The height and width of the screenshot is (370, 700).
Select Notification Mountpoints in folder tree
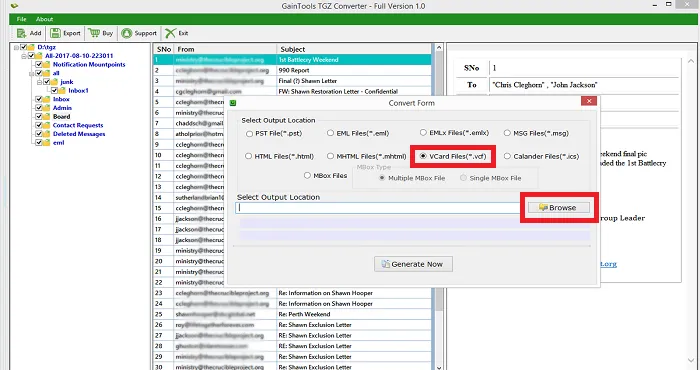[x=89, y=65]
